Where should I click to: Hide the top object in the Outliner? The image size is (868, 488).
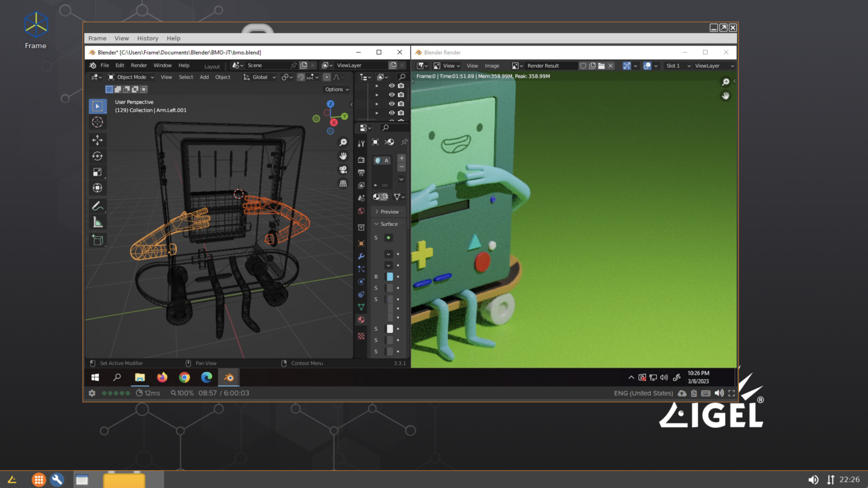392,85
